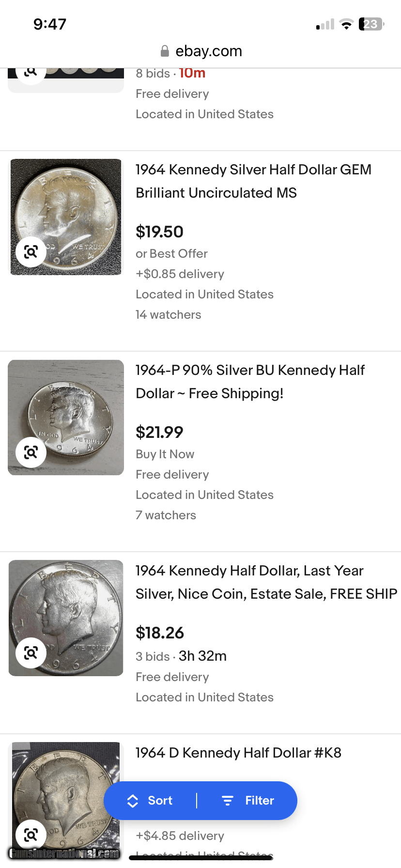Tap image-search icon on 1964 D #K8 coin
401x868 pixels.
pos(31,835)
